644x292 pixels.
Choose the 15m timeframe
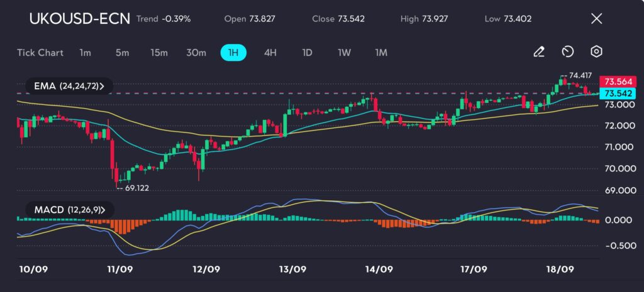pyautogui.click(x=158, y=53)
